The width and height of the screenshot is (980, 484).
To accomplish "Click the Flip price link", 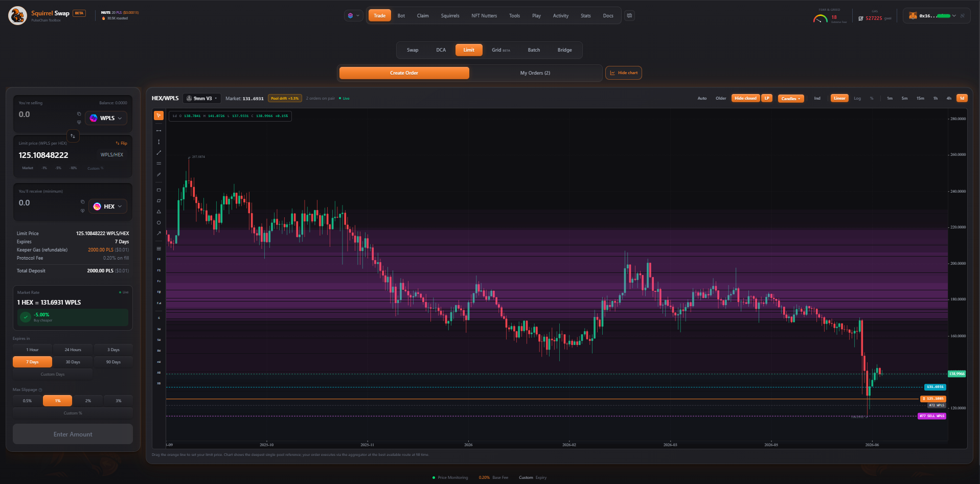I will point(122,143).
